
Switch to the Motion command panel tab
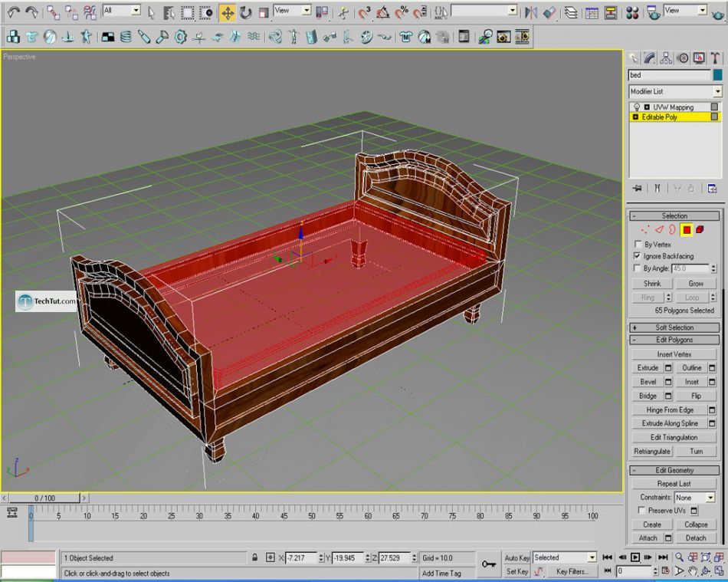click(x=683, y=58)
